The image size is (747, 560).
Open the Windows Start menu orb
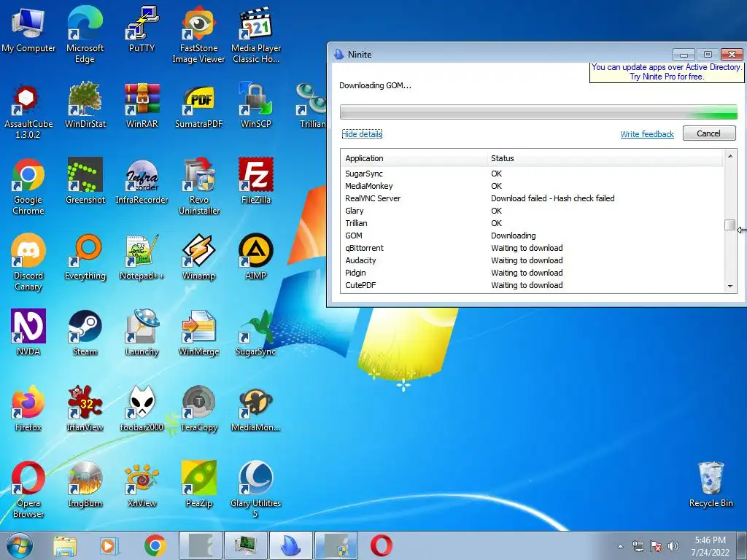click(20, 545)
